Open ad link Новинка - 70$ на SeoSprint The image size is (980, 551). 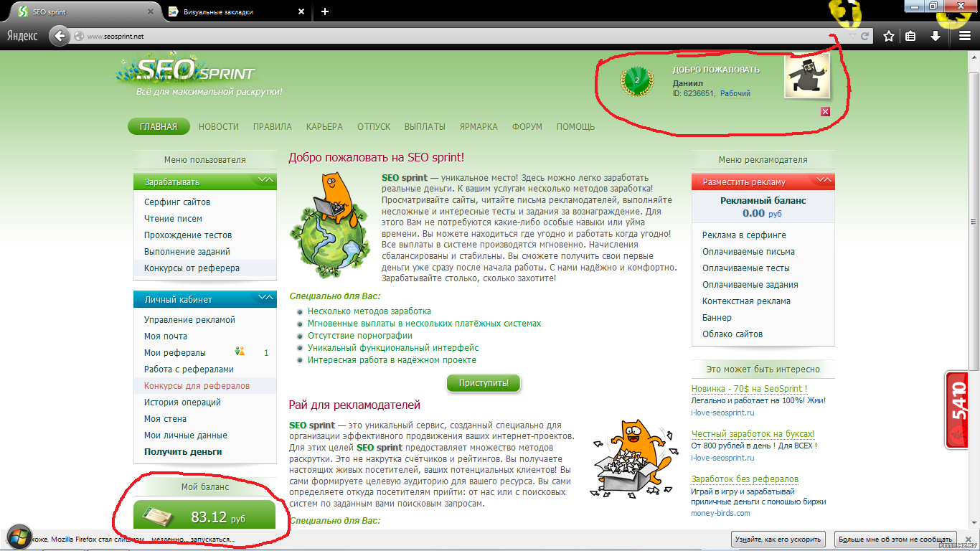749,389
